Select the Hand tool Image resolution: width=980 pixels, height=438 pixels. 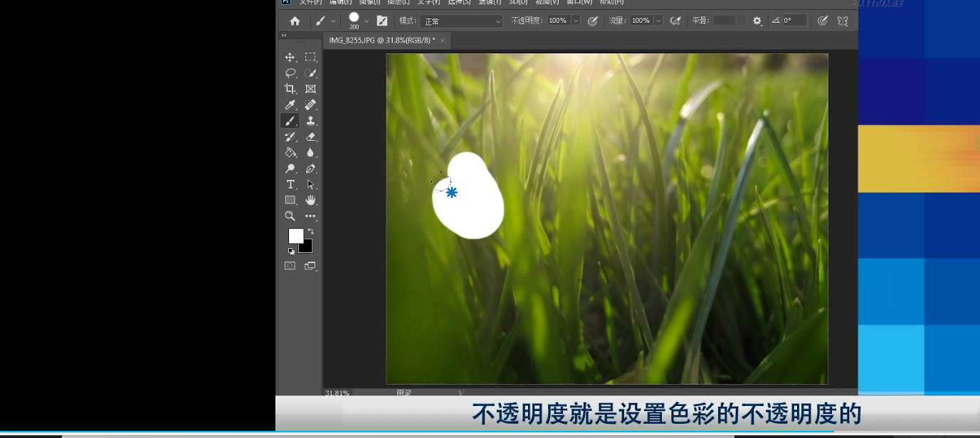pos(310,200)
